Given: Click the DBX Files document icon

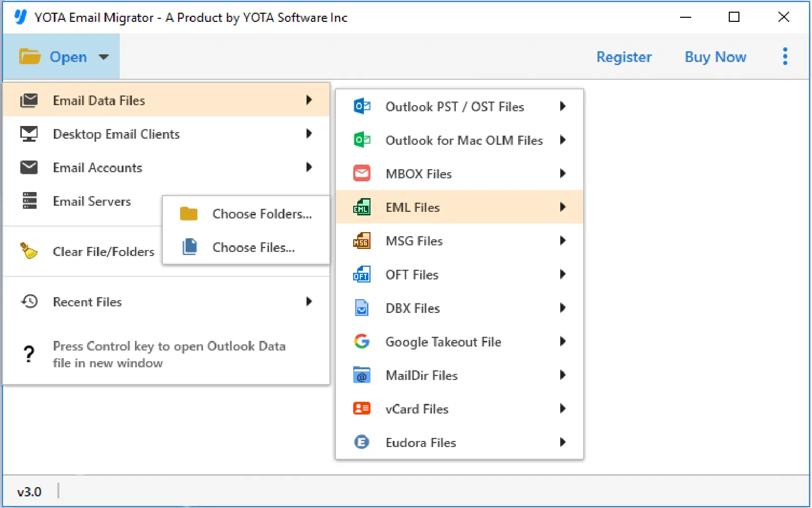Looking at the screenshot, I should coord(362,308).
